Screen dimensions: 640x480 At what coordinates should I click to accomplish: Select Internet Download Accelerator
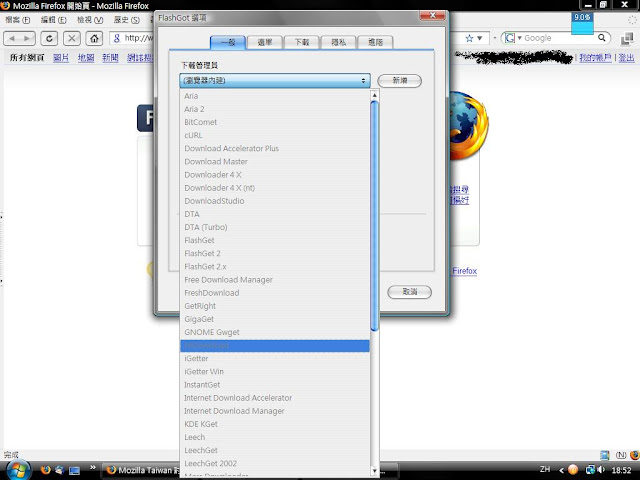(275, 398)
